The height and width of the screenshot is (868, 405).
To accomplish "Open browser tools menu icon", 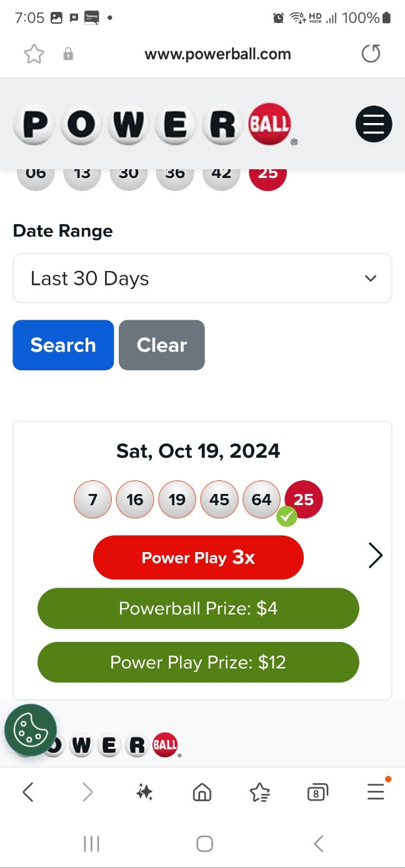I will (376, 792).
